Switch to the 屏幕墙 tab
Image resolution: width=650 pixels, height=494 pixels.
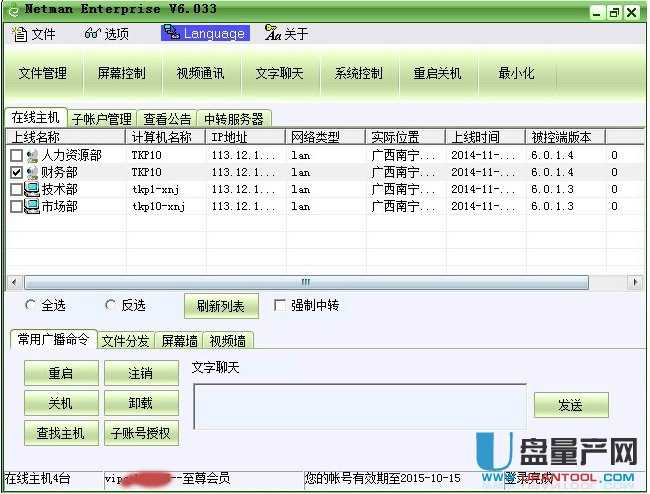(x=179, y=341)
